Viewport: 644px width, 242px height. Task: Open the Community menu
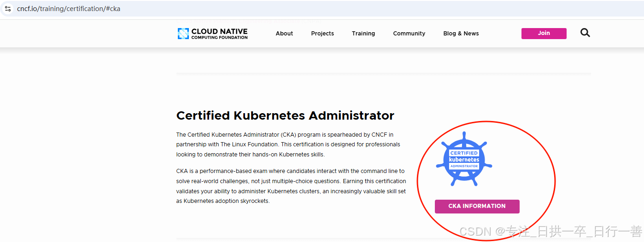click(x=409, y=34)
